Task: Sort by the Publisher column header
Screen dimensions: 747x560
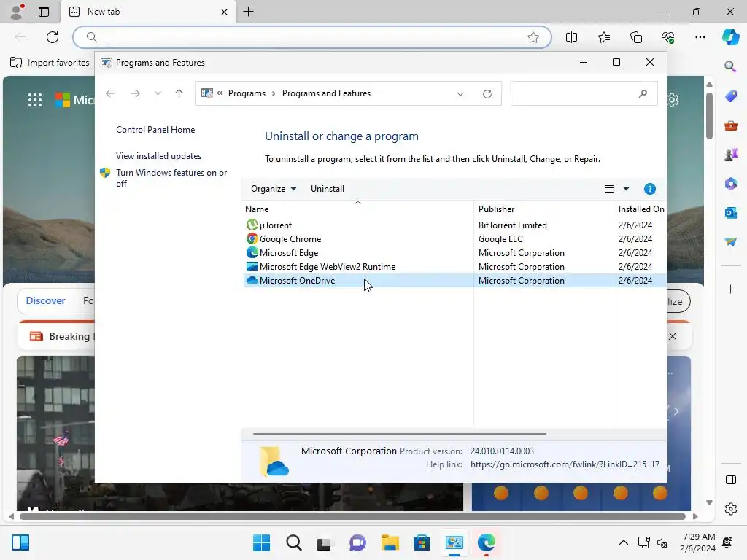Action: [543, 209]
